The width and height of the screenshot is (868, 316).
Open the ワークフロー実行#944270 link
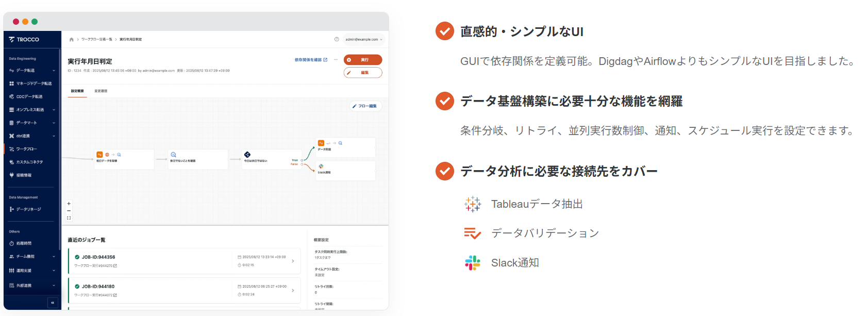[95, 266]
